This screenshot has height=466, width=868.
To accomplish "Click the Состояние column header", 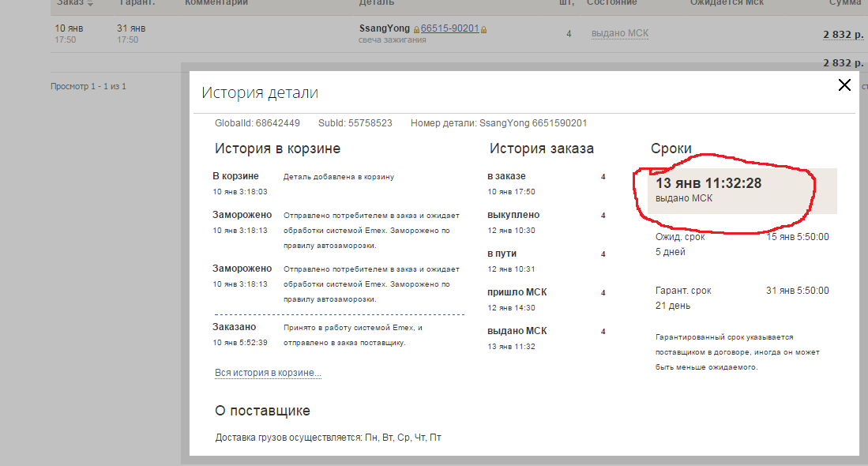I will tap(611, 3).
